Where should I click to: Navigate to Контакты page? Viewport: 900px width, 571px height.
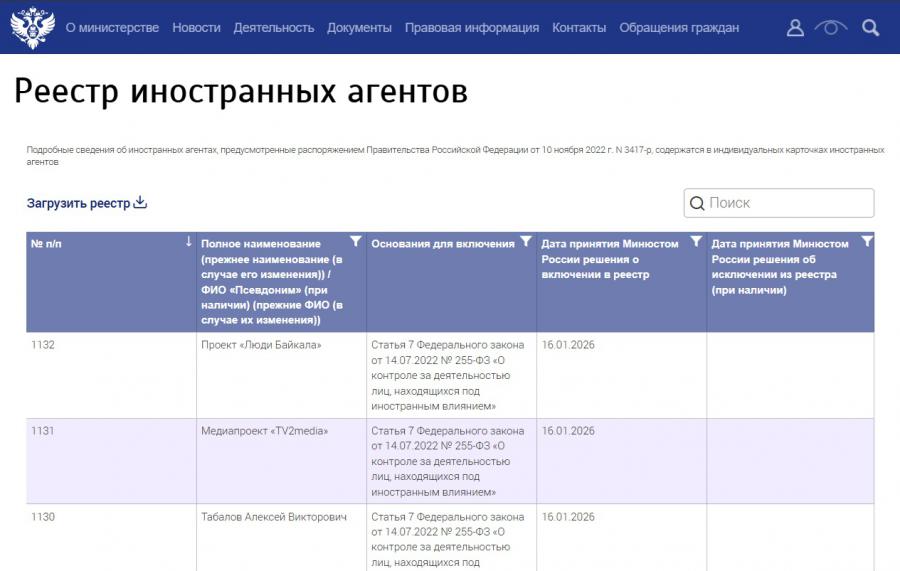tap(579, 28)
